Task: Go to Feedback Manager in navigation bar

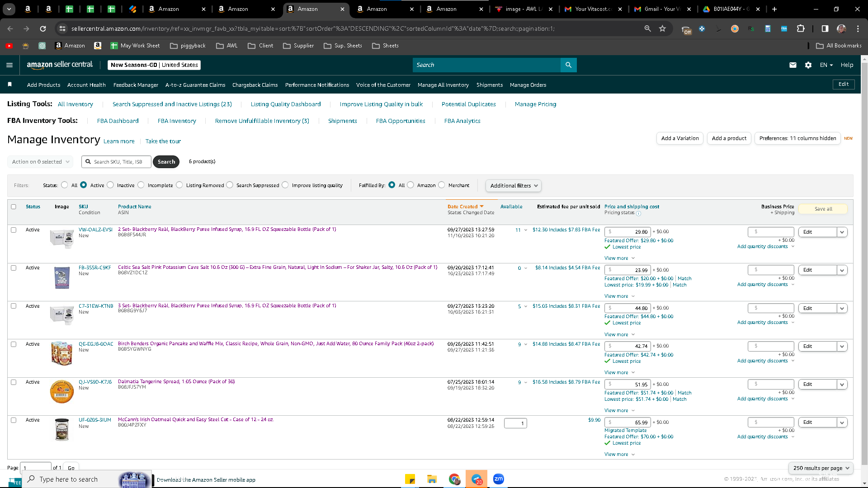Action: pyautogui.click(x=136, y=85)
